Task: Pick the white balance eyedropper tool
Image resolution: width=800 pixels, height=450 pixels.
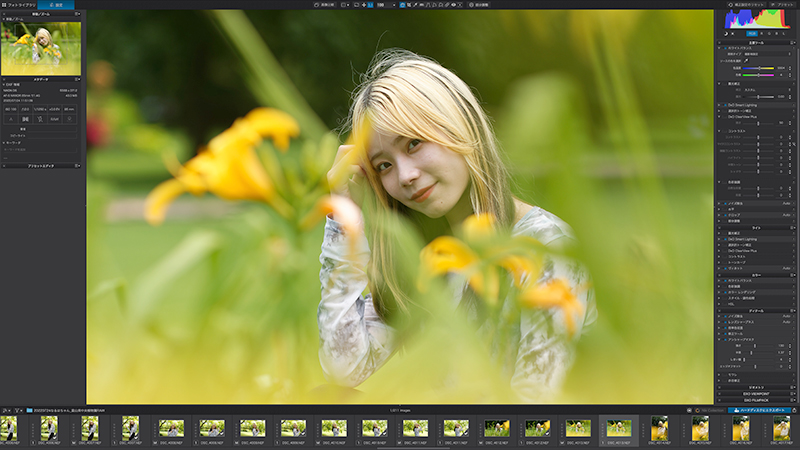Action: 746,61
